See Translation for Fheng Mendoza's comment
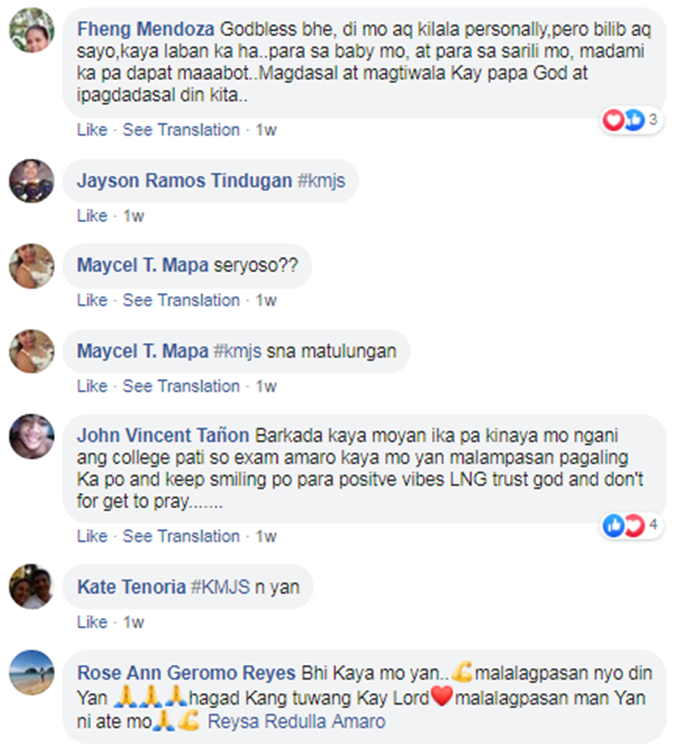 (x=181, y=130)
